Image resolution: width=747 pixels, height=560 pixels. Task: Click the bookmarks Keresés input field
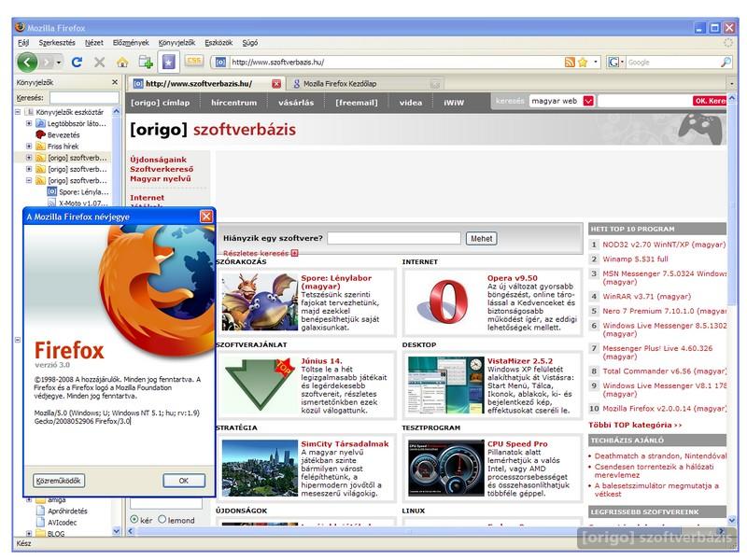84,98
